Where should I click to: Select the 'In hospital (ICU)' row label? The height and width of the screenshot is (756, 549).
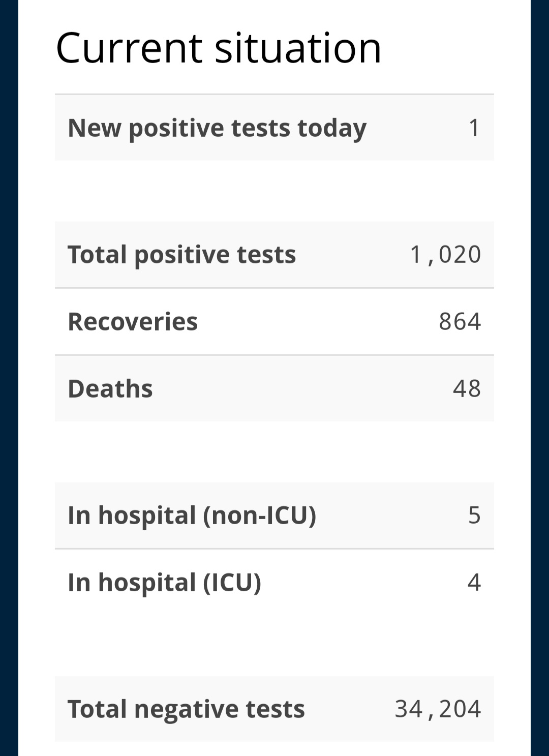(165, 583)
